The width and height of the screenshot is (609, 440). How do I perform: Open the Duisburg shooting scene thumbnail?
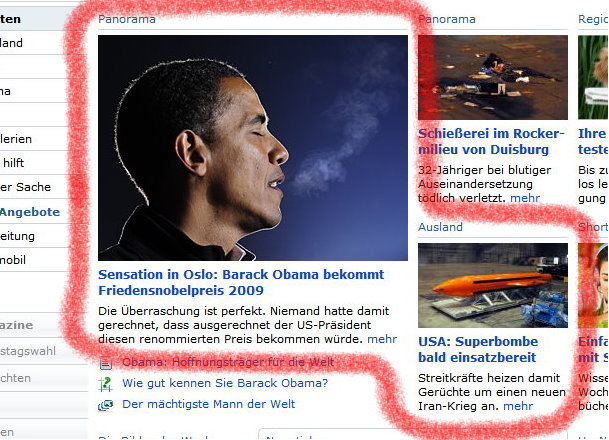(493, 77)
